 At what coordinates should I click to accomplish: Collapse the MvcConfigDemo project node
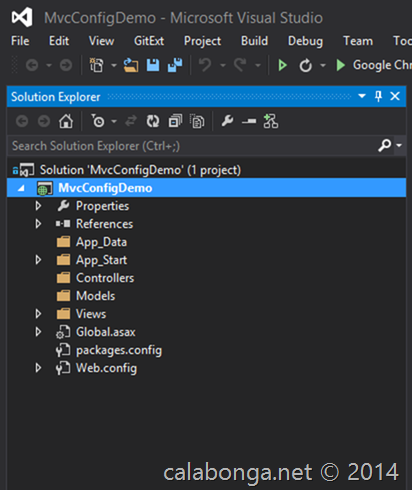pyautogui.click(x=21, y=188)
